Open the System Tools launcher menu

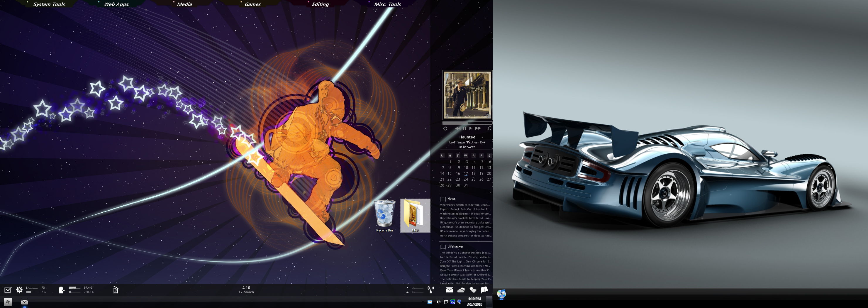click(49, 4)
